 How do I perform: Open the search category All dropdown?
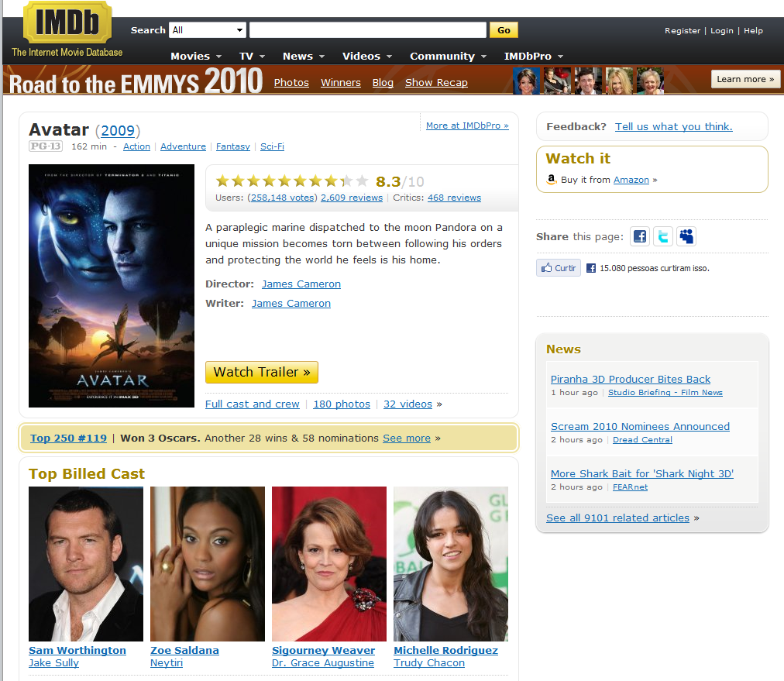point(207,30)
